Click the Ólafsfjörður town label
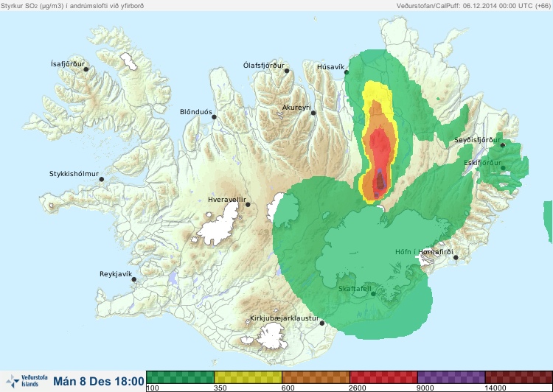The width and height of the screenshot is (553, 392). pos(264,66)
